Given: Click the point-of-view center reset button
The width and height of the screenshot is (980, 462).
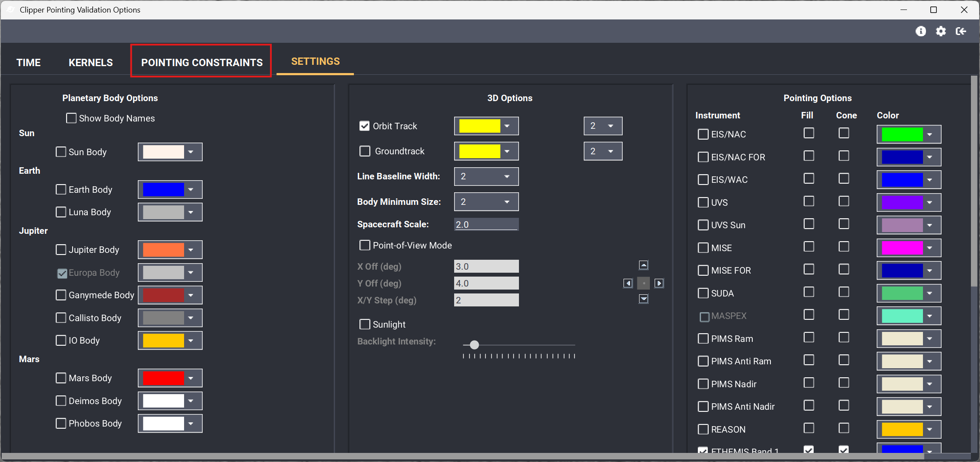Looking at the screenshot, I should [x=643, y=283].
